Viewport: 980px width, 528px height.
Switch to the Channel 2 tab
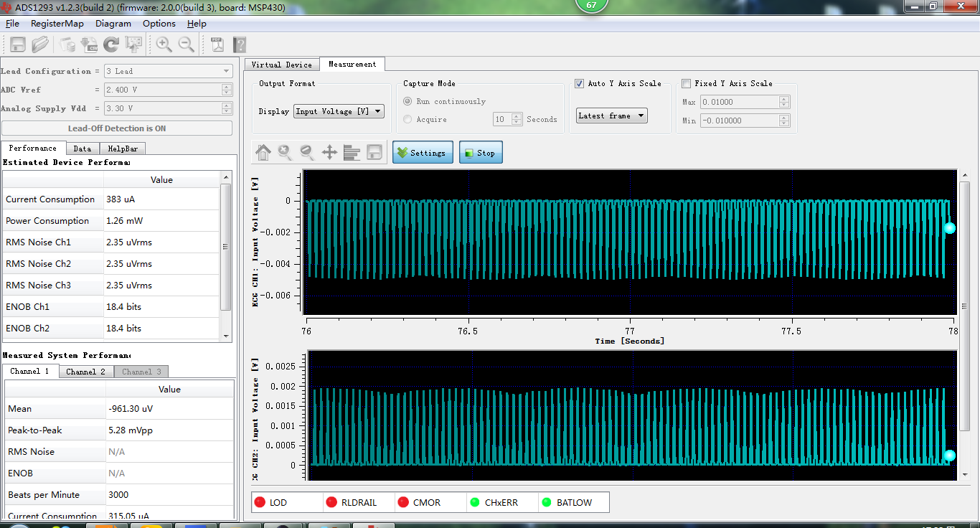click(x=85, y=372)
